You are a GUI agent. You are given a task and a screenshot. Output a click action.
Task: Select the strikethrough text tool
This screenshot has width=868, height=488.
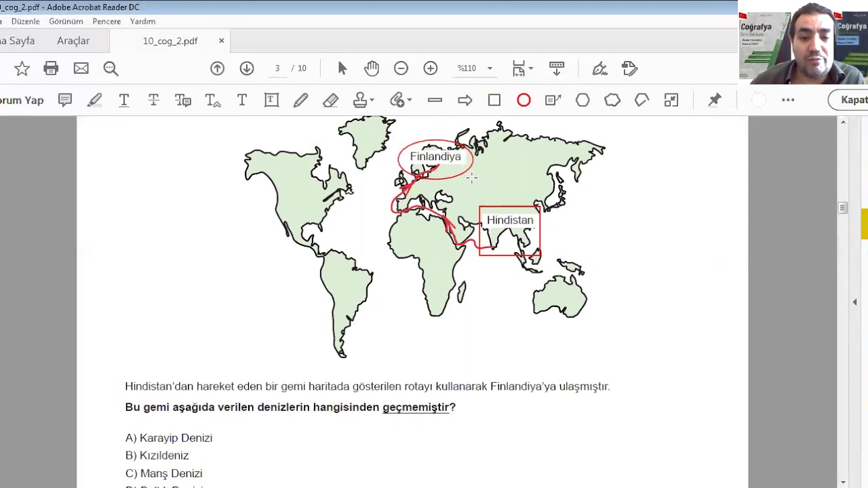153,100
